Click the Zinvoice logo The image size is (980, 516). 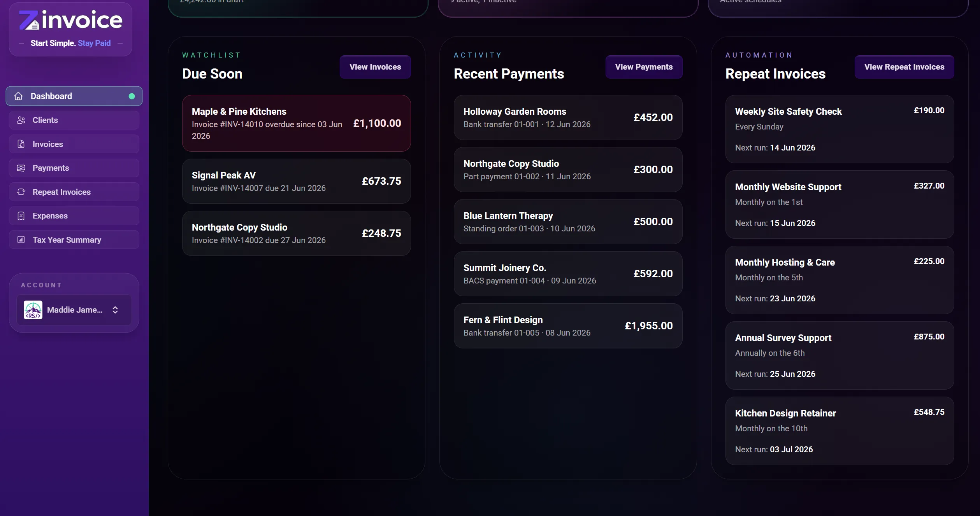[71, 20]
